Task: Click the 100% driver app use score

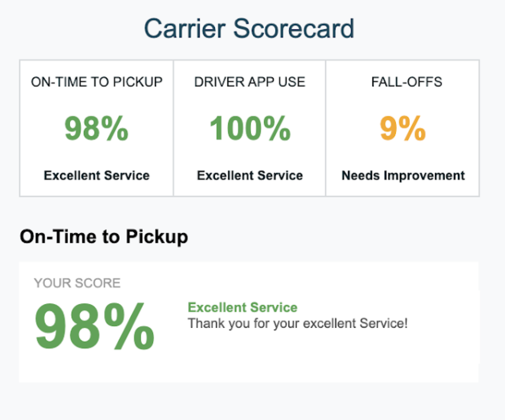Action: pos(250,129)
